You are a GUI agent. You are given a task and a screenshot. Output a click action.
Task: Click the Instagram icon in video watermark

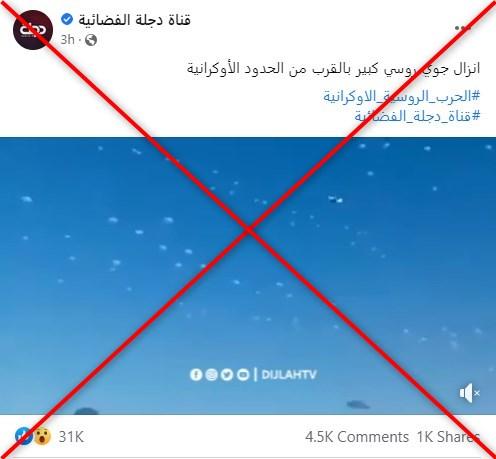[211, 375]
